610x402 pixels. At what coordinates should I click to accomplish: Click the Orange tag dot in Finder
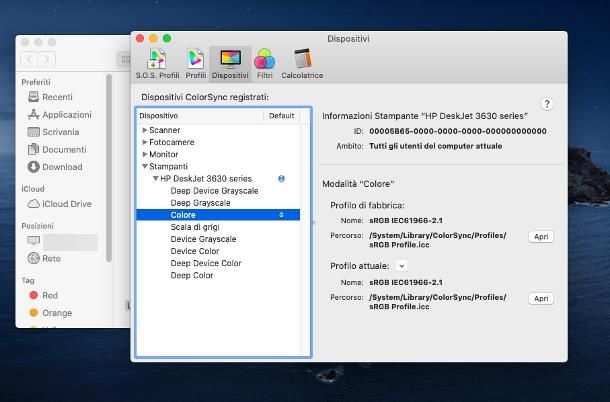pos(33,313)
